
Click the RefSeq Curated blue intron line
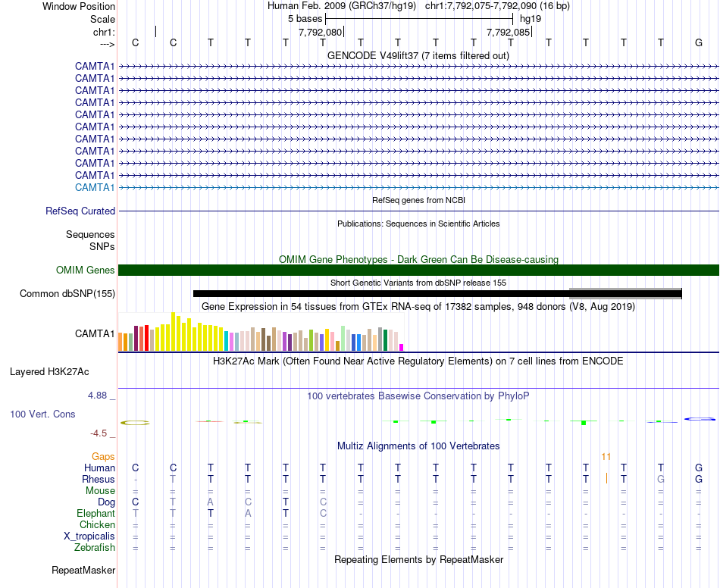[418, 211]
